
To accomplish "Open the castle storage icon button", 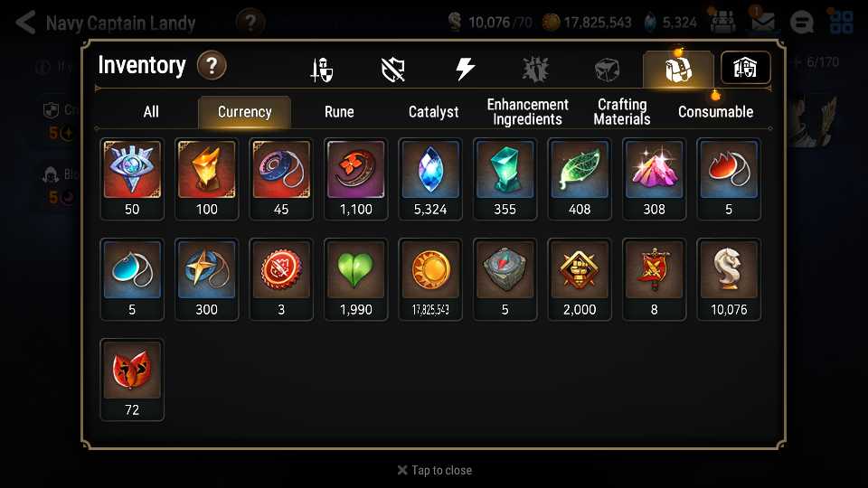I will pyautogui.click(x=745, y=68).
